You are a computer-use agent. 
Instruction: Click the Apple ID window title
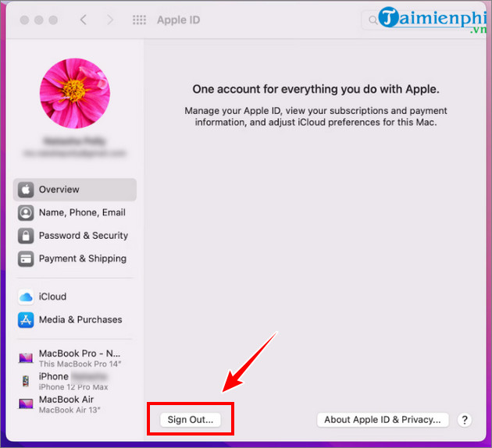(179, 20)
